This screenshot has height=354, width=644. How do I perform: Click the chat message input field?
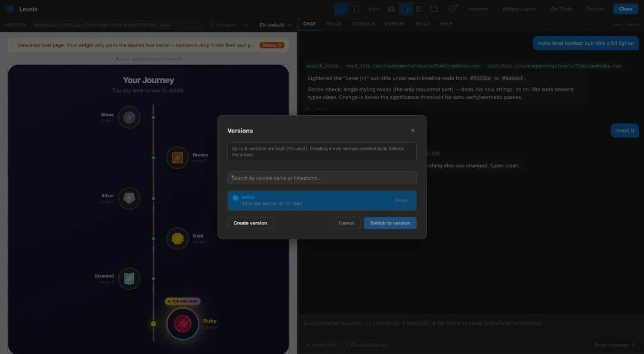[470, 323]
